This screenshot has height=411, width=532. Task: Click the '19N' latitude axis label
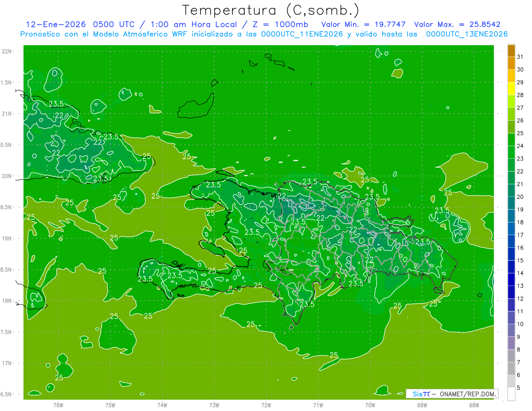click(8, 239)
